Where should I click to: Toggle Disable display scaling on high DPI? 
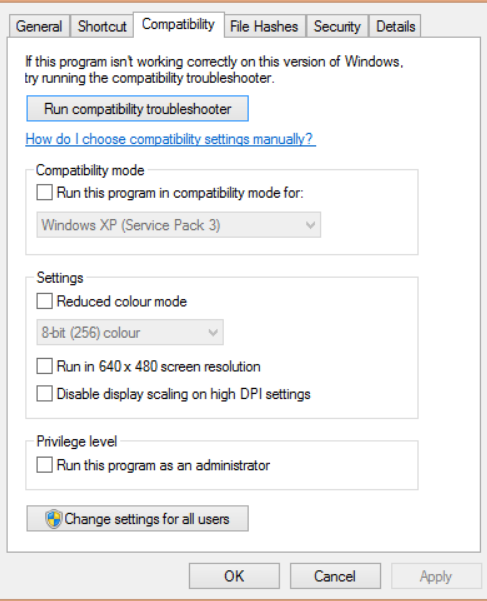(x=44, y=394)
